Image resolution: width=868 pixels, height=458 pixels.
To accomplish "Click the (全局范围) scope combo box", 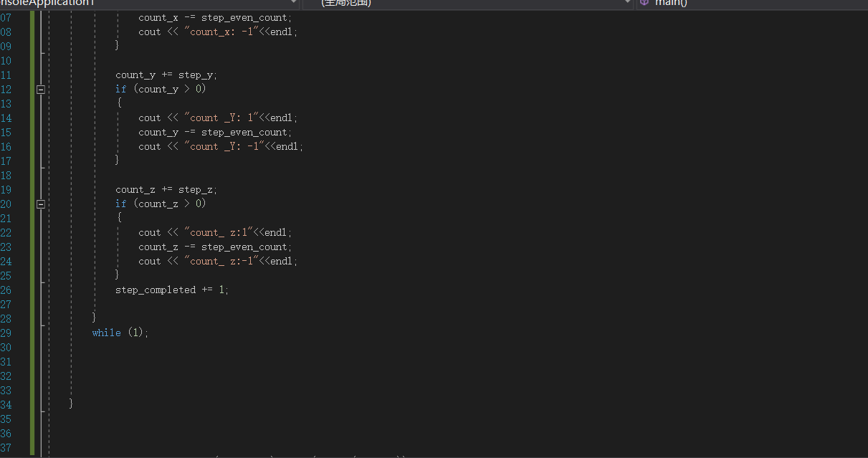I will (x=468, y=3).
